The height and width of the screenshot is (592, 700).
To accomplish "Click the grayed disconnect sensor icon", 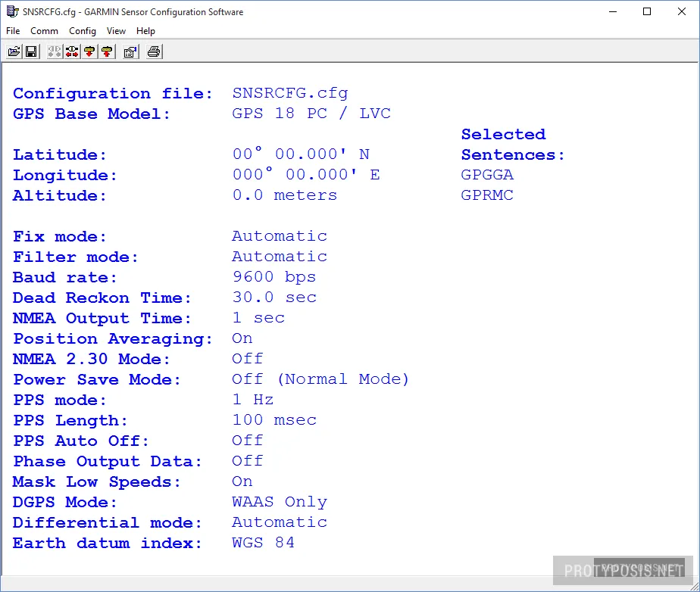I will pos(53,51).
